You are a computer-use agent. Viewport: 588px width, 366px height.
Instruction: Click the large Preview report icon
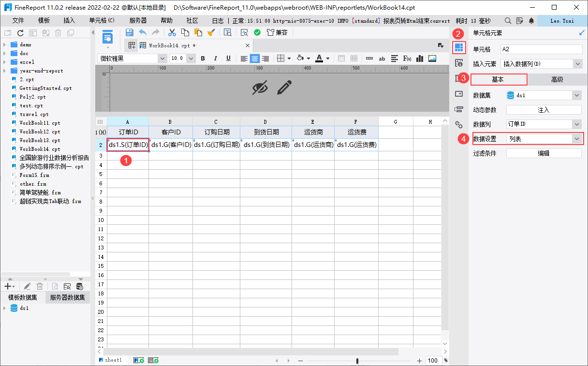(x=107, y=38)
